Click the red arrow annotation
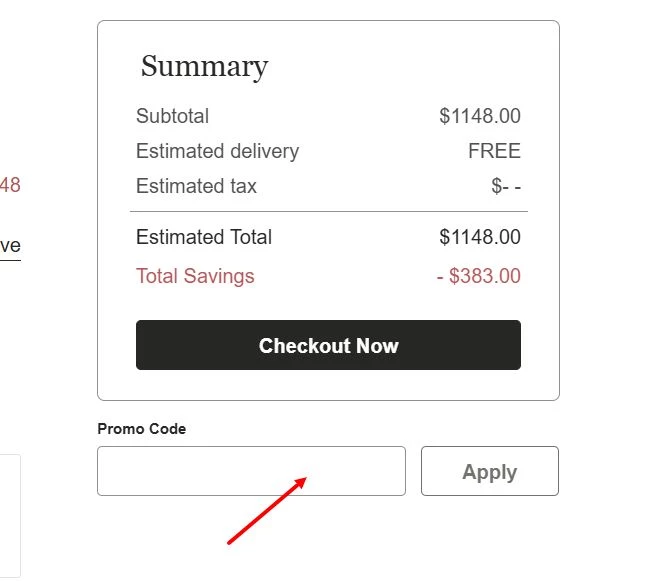This screenshot has width=668, height=581. click(x=267, y=510)
